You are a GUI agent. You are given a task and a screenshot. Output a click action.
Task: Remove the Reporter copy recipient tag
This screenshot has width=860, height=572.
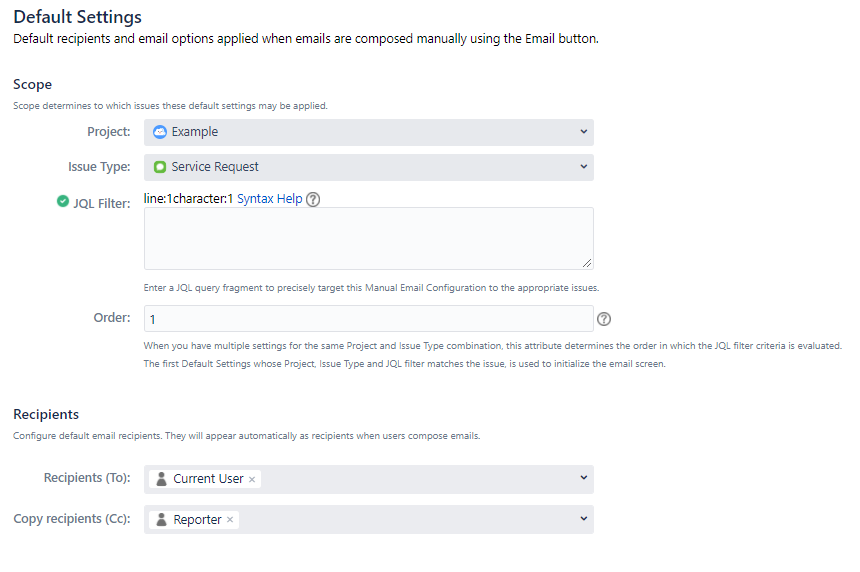point(230,520)
